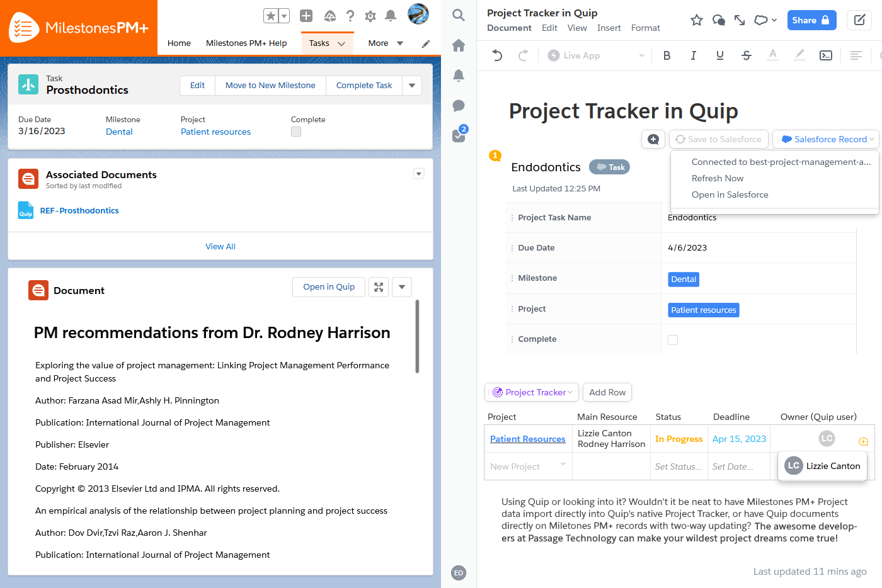The image size is (882, 588).
Task: Click the user profile avatar
Action: 418,14
